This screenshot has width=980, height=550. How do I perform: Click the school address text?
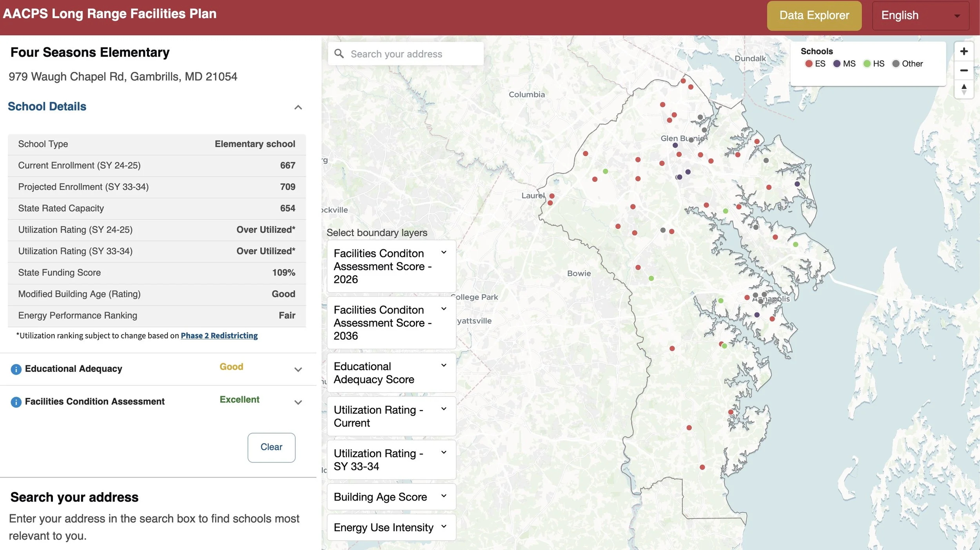(x=123, y=76)
